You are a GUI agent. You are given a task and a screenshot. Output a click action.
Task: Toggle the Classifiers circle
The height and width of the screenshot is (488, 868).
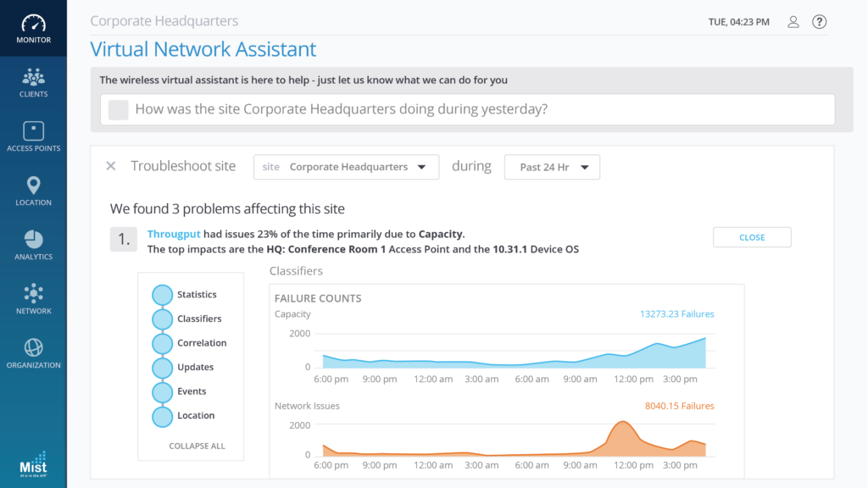[x=162, y=319]
